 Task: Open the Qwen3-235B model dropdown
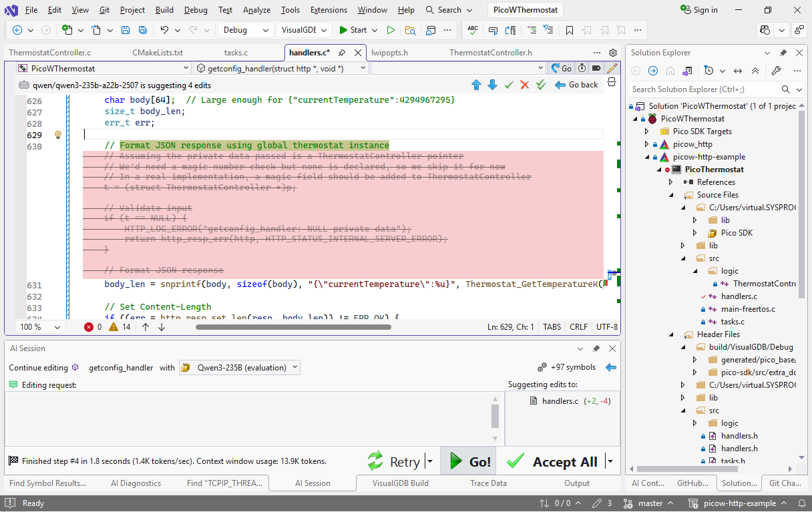(x=240, y=367)
